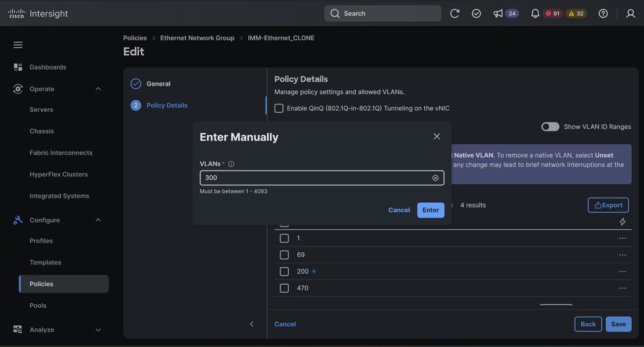Open row actions for VLAN 1
Viewport: 644px width, 347px height.
click(623, 238)
